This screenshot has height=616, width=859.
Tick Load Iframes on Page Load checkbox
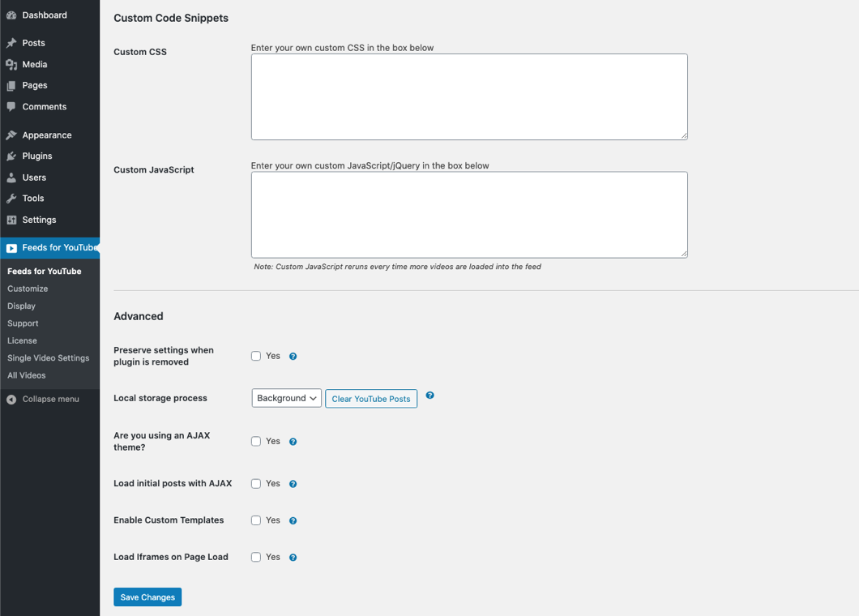[256, 558]
